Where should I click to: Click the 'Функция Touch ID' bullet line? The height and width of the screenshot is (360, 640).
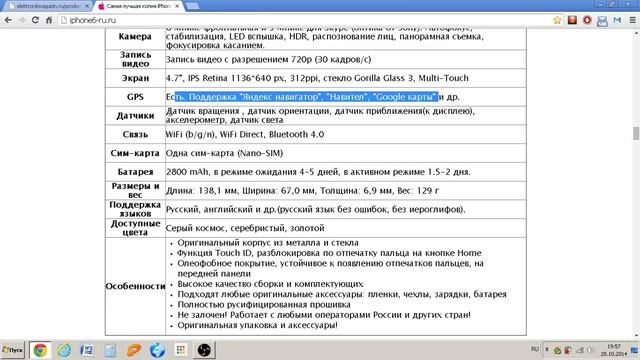[329, 253]
